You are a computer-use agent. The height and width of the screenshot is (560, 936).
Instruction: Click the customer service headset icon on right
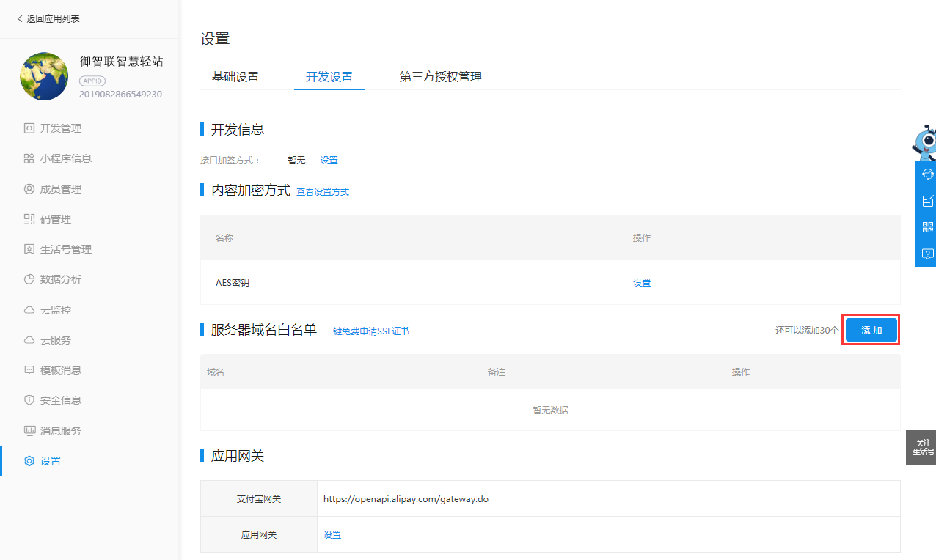point(927,174)
